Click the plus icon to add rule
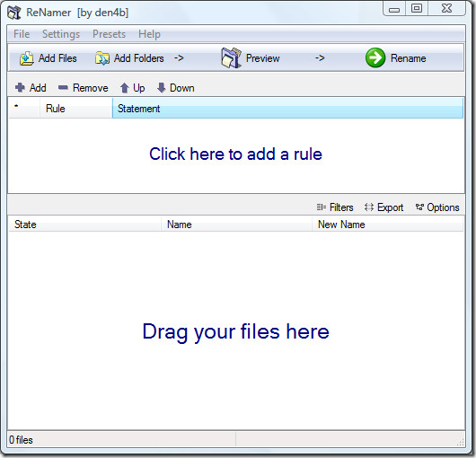The height and width of the screenshot is (458, 476). tap(20, 88)
